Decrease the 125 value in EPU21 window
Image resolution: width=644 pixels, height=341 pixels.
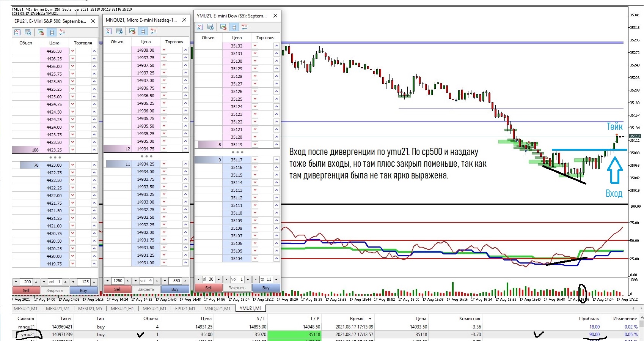74,282
